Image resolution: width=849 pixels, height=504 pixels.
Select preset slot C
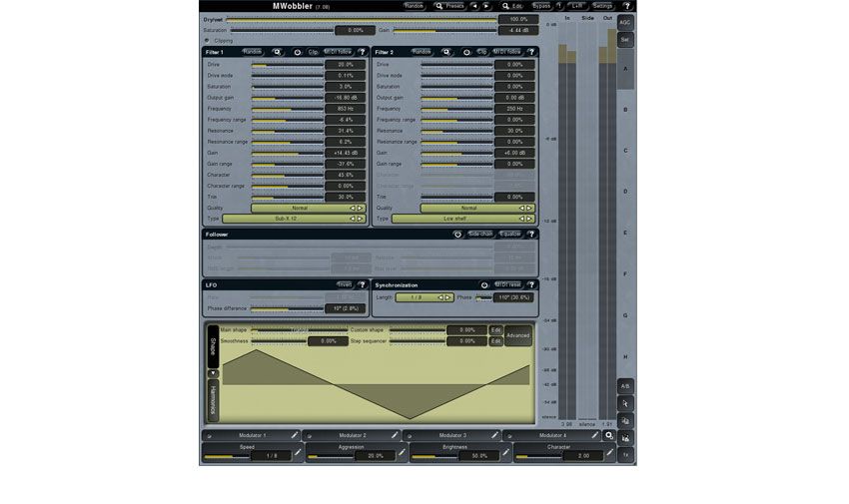[x=625, y=151]
